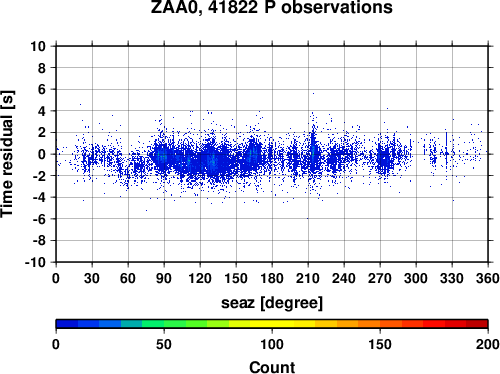Click the vertical data streak near 215 degrees

click(x=313, y=147)
